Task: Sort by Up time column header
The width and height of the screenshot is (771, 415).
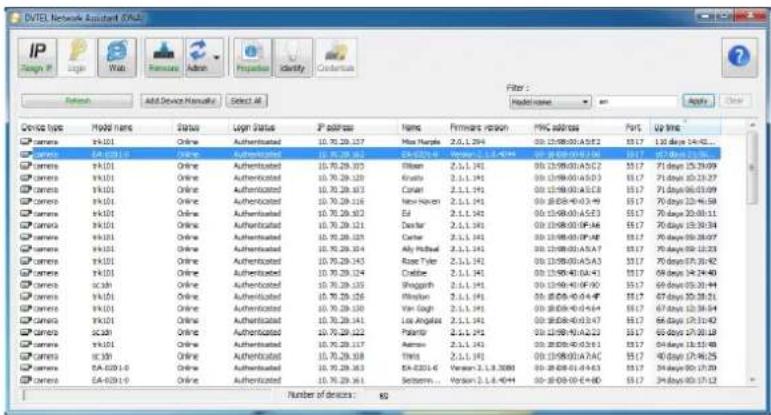Action: pyautogui.click(x=685, y=127)
